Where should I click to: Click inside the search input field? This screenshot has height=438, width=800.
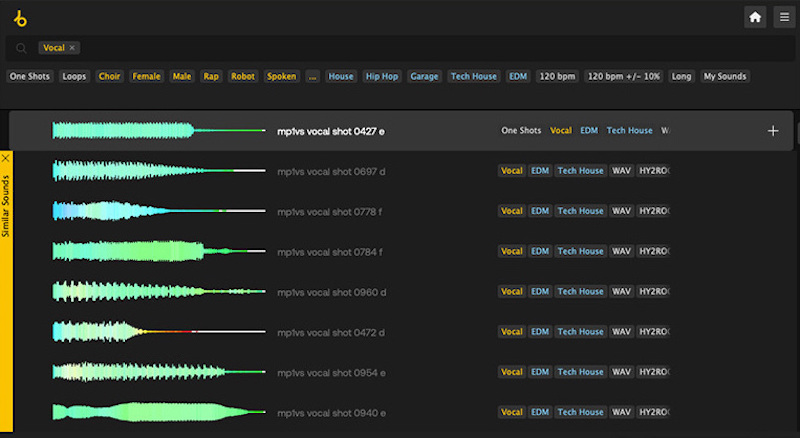click(x=400, y=48)
